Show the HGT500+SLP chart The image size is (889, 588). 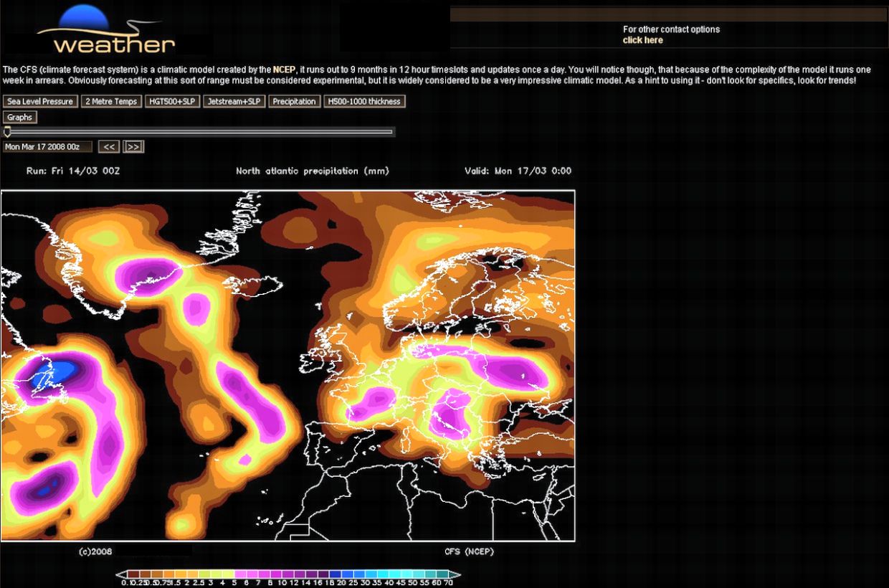(172, 101)
